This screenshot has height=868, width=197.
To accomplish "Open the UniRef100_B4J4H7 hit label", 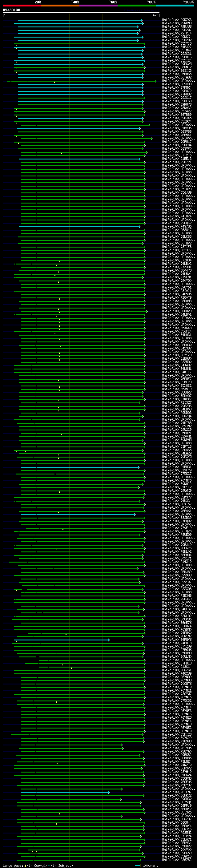I will coord(177,365).
